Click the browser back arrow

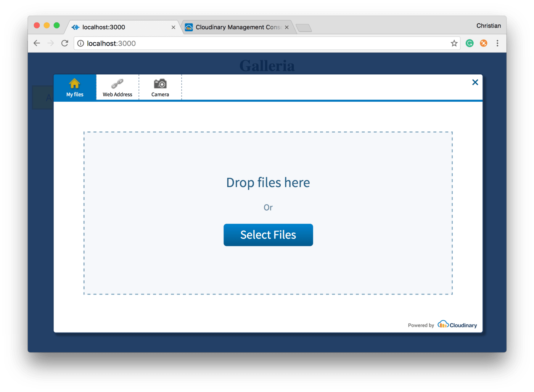coord(37,43)
